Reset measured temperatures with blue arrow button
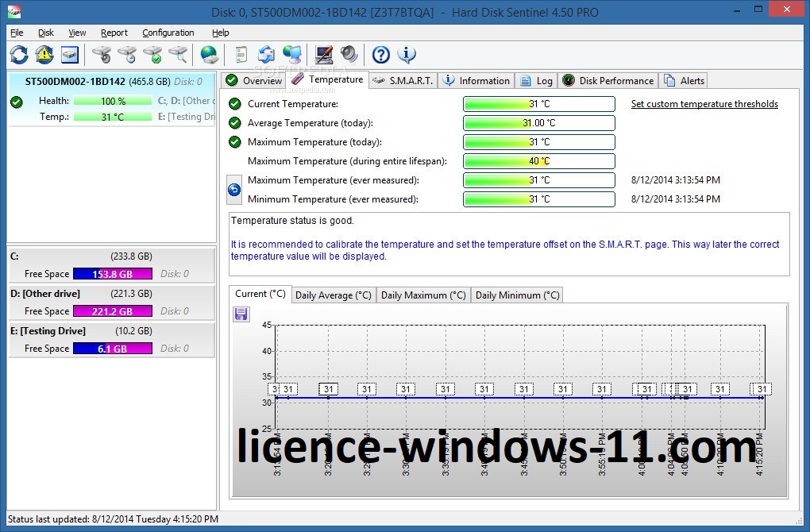 [x=234, y=190]
